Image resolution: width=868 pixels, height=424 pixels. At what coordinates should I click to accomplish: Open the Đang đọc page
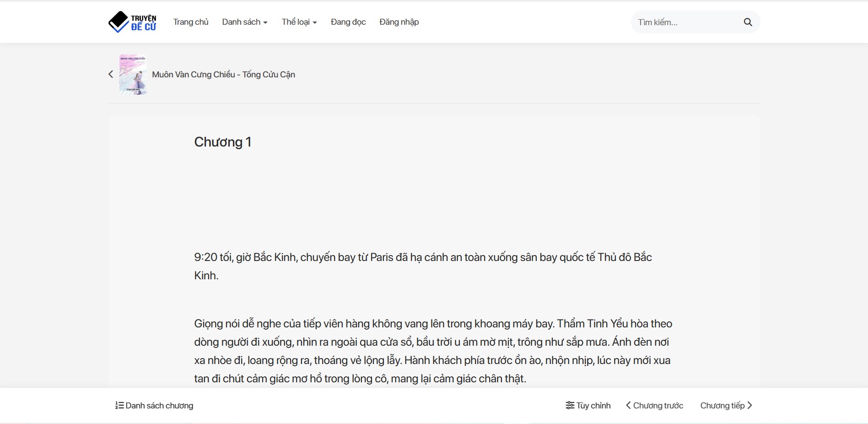348,22
